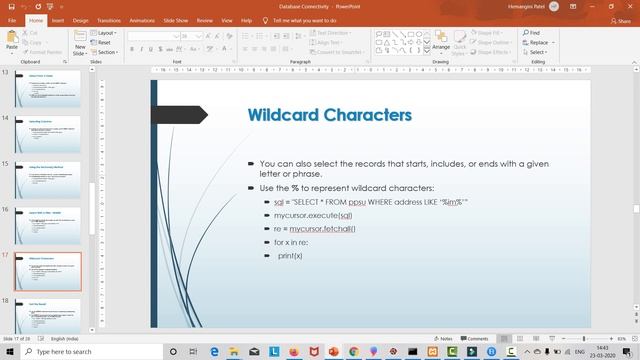Click Increase Font Size icon
The height and width of the screenshot is (360, 640).
click(209, 36)
